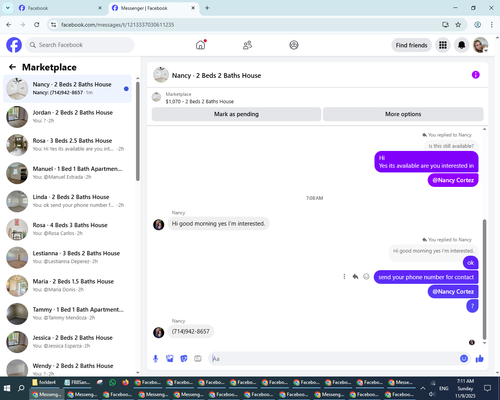
Task: Open the Facebook menu grid icon
Action: click(x=443, y=45)
